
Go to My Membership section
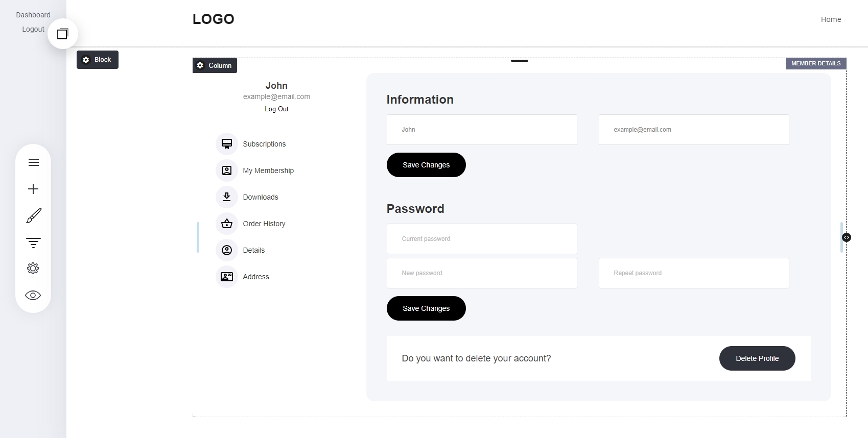[268, 171]
